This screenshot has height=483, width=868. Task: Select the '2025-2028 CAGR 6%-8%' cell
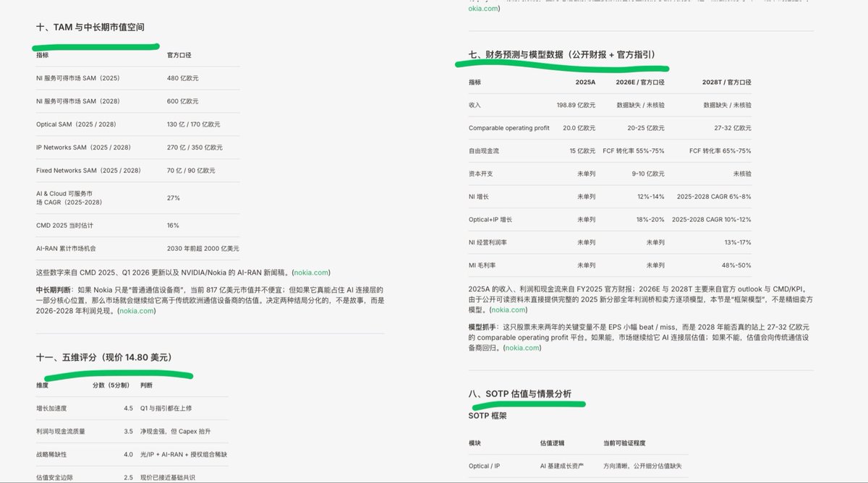714,196
